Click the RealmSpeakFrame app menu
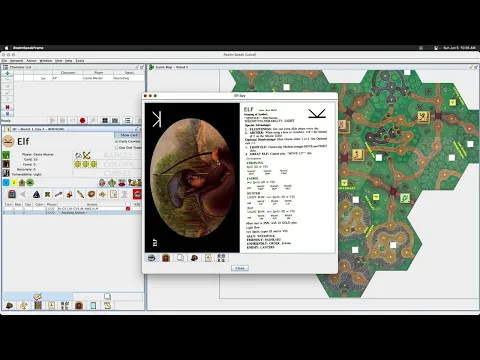 click(28, 48)
